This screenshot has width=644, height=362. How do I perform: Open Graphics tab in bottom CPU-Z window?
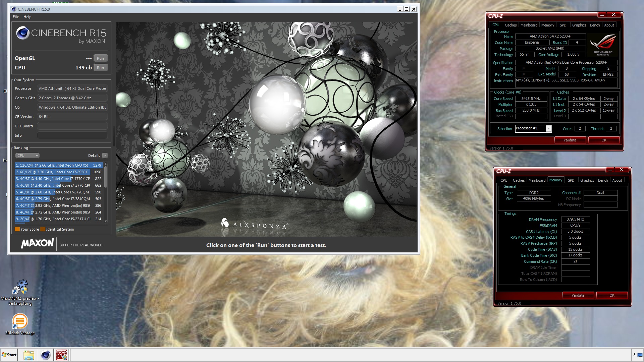point(587,180)
